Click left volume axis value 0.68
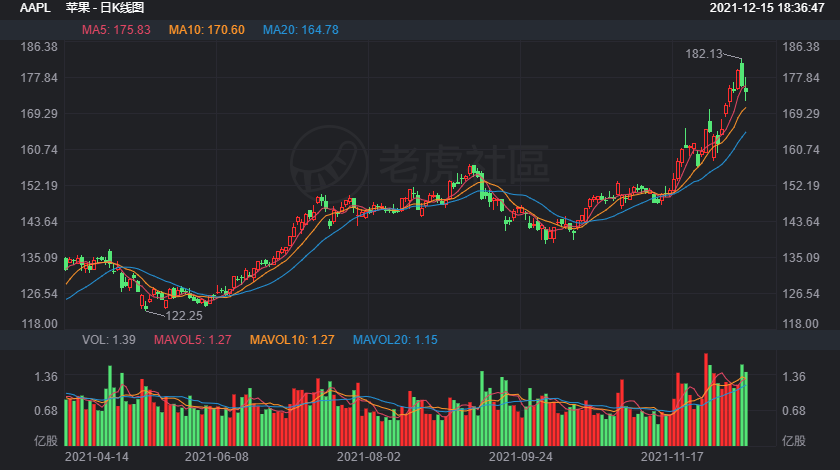The width and height of the screenshot is (840, 470). click(46, 411)
